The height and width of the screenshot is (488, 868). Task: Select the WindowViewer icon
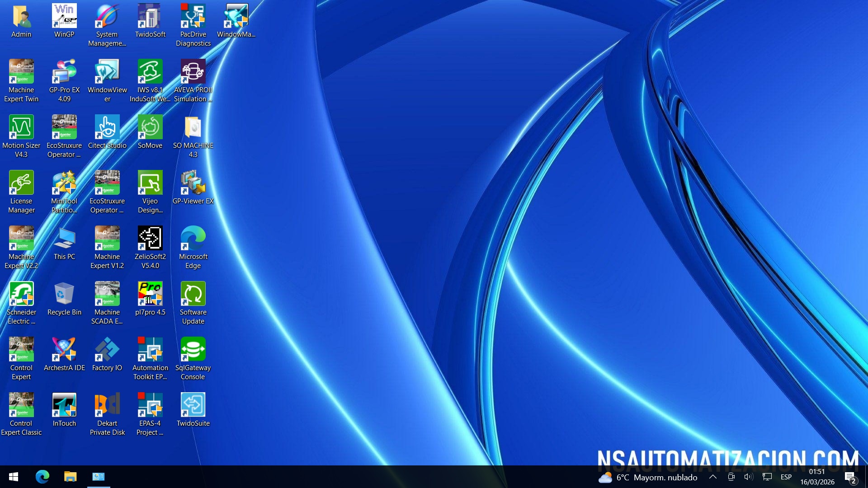tap(107, 81)
